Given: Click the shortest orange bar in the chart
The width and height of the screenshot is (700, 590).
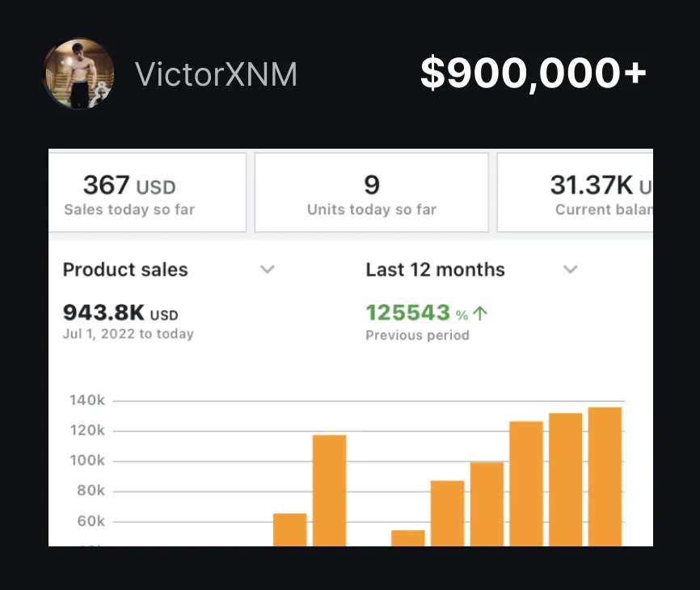Looking at the screenshot, I should tap(407, 537).
